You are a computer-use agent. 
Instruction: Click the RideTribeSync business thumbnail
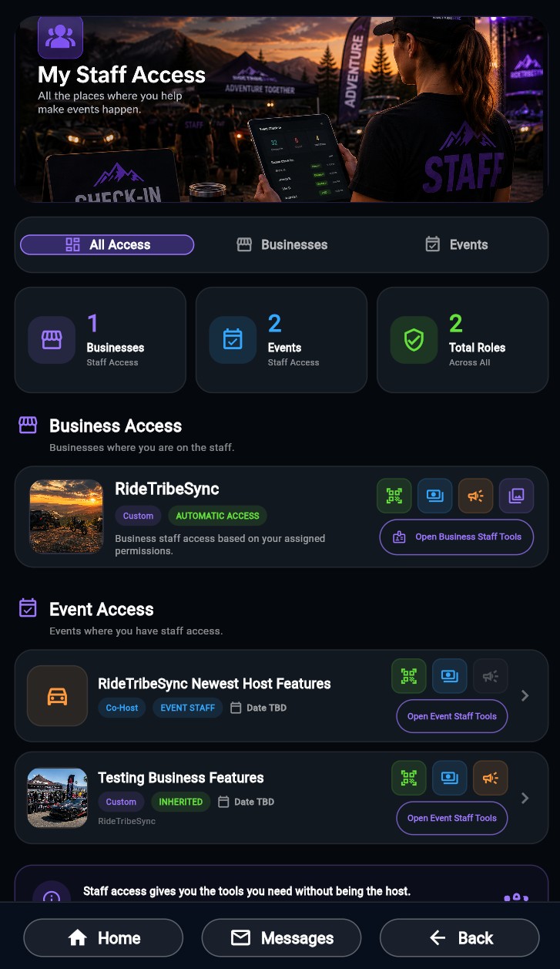tap(66, 516)
